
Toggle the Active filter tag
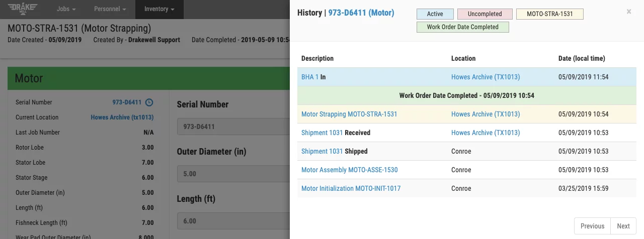pos(435,14)
